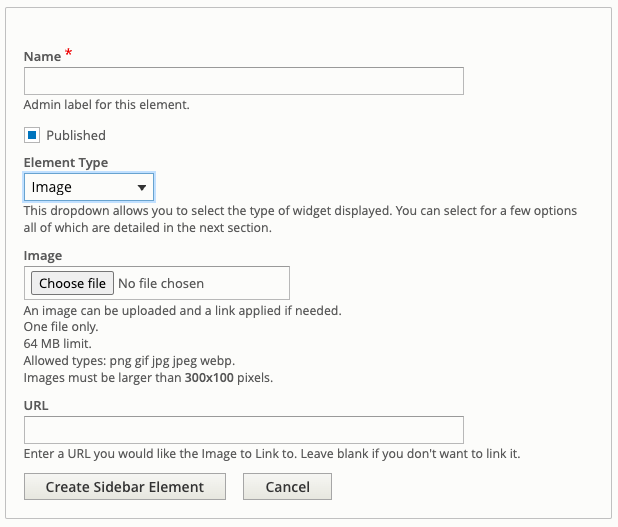Click the Name field label
618x527 pixels.
click(43, 56)
